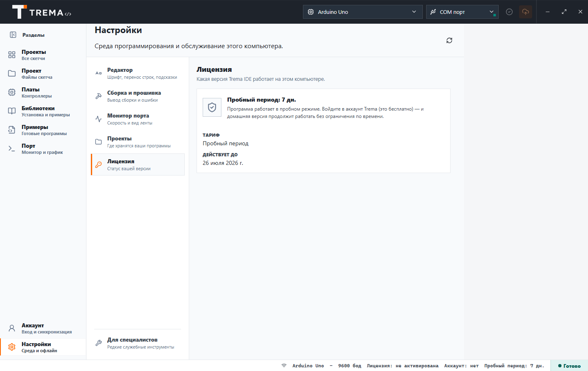This screenshot has height=371, width=588.
Task: Click the refresh icon in Настройки header
Action: point(449,40)
